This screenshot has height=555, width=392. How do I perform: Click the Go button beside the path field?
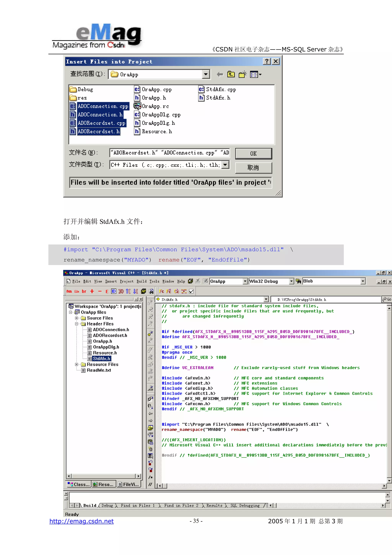(x=387, y=299)
